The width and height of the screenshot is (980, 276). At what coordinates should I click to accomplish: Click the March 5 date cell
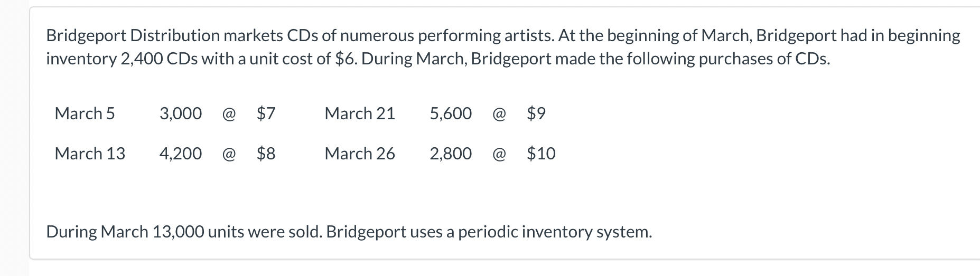point(85,113)
